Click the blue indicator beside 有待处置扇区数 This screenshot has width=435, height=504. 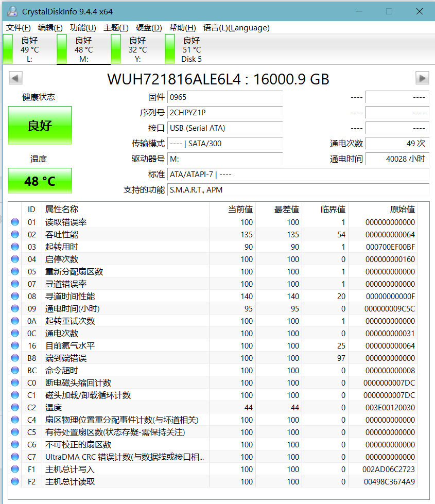15,432
